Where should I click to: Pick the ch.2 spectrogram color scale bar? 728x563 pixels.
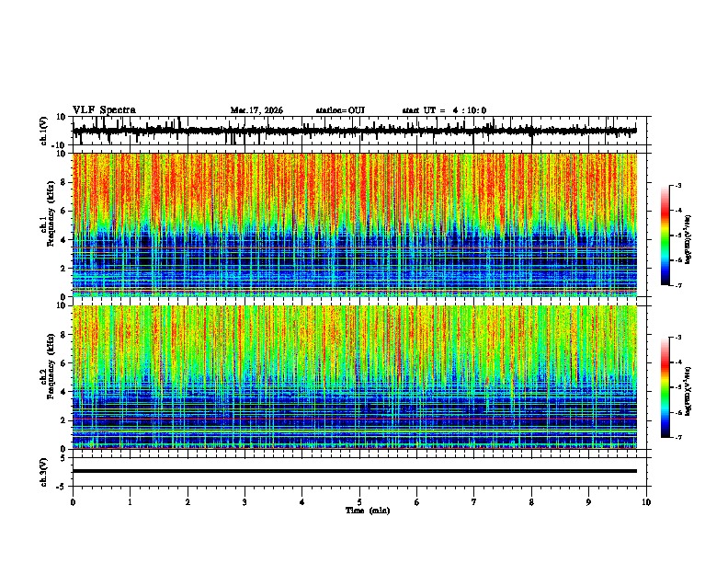coord(665,387)
